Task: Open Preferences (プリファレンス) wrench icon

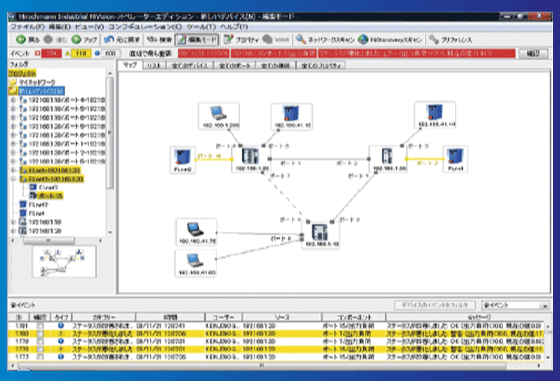Action: click(x=434, y=39)
